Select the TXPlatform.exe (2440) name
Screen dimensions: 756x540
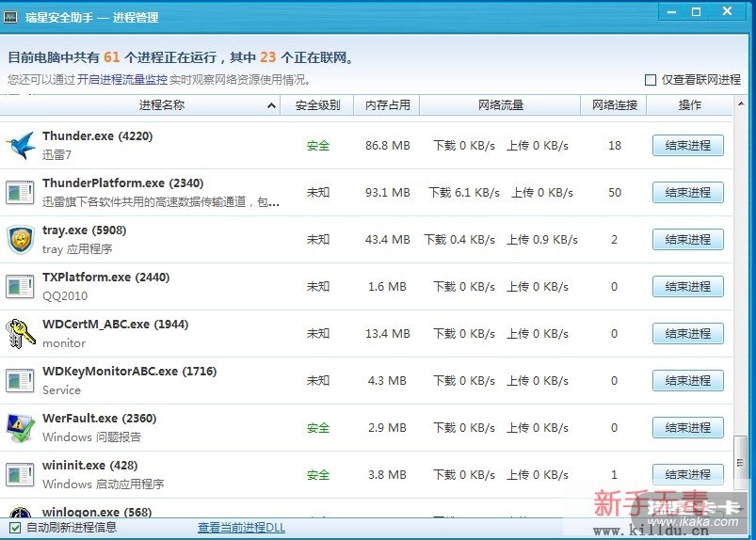(106, 278)
